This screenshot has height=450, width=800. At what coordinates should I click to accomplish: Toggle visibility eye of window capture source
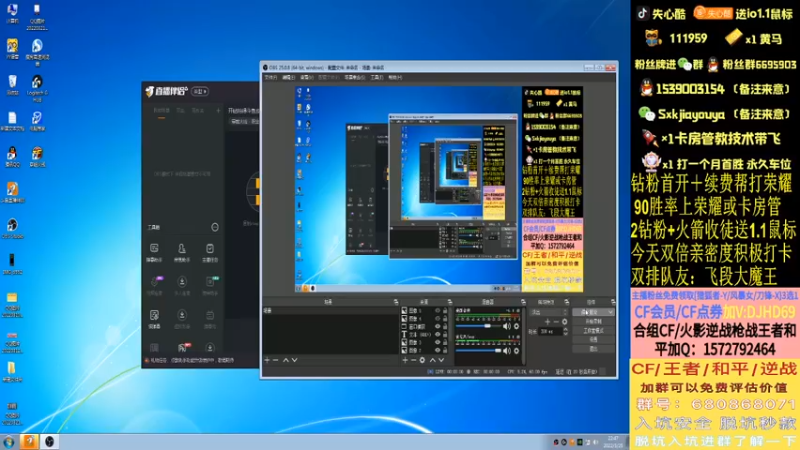coord(437,326)
